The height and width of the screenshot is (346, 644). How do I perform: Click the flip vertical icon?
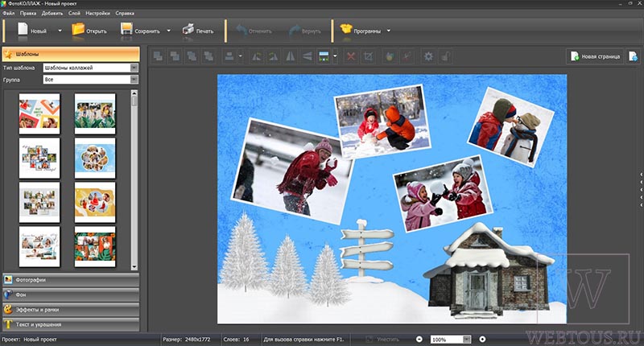point(308,56)
